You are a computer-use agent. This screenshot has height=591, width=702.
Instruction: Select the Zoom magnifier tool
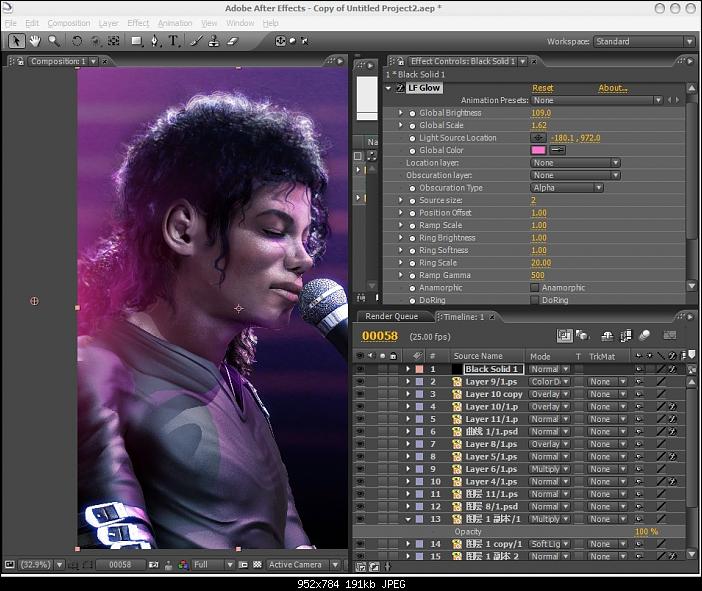click(54, 41)
